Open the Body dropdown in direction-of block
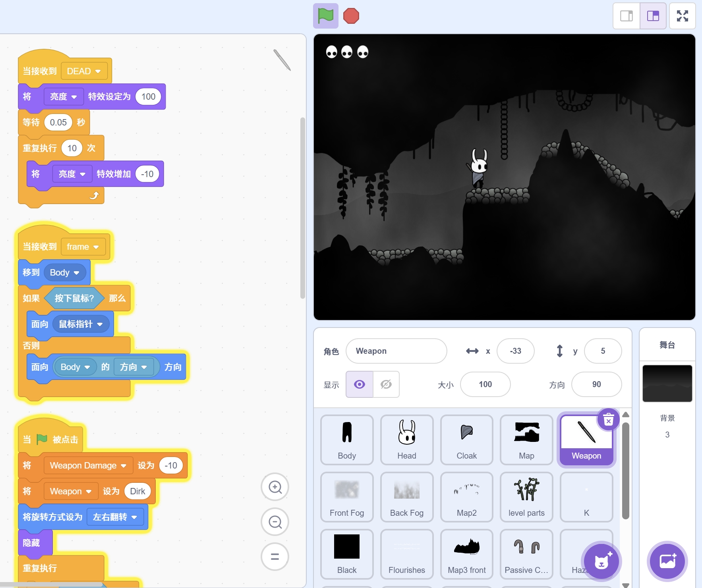The height and width of the screenshot is (588, 702). [x=75, y=367]
